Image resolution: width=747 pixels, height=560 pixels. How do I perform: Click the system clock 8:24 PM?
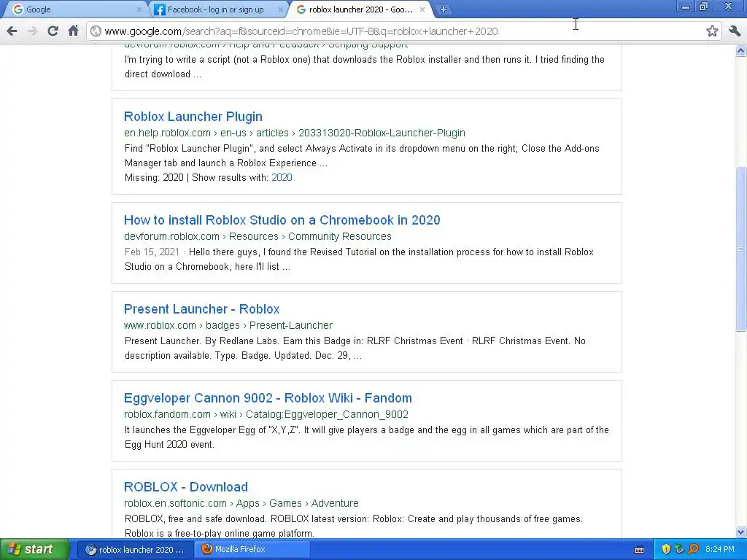[x=720, y=550]
